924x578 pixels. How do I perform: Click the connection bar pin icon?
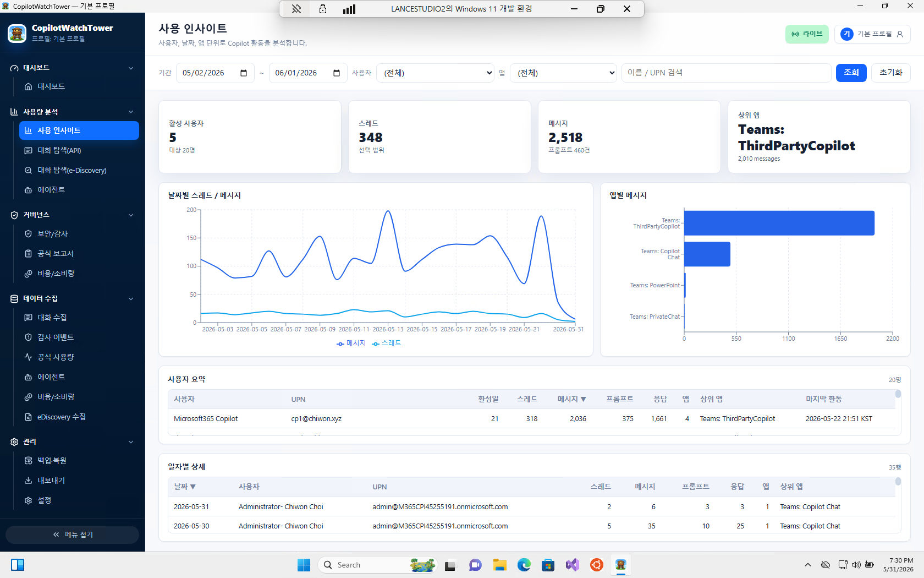(x=296, y=9)
